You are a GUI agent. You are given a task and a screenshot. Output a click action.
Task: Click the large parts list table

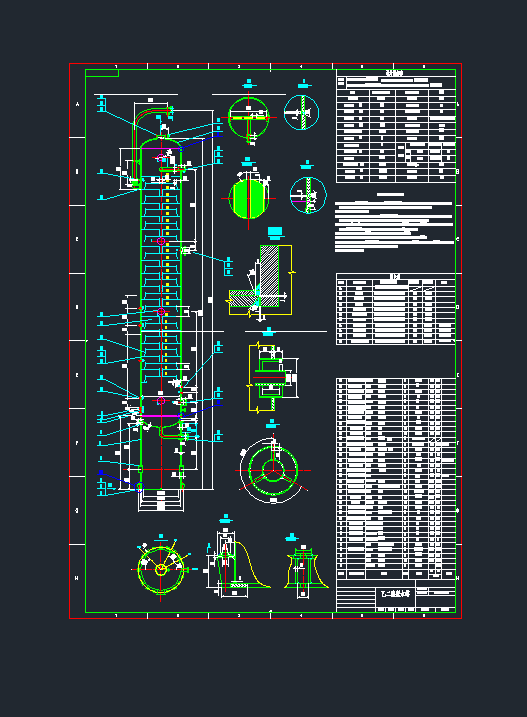(396, 478)
